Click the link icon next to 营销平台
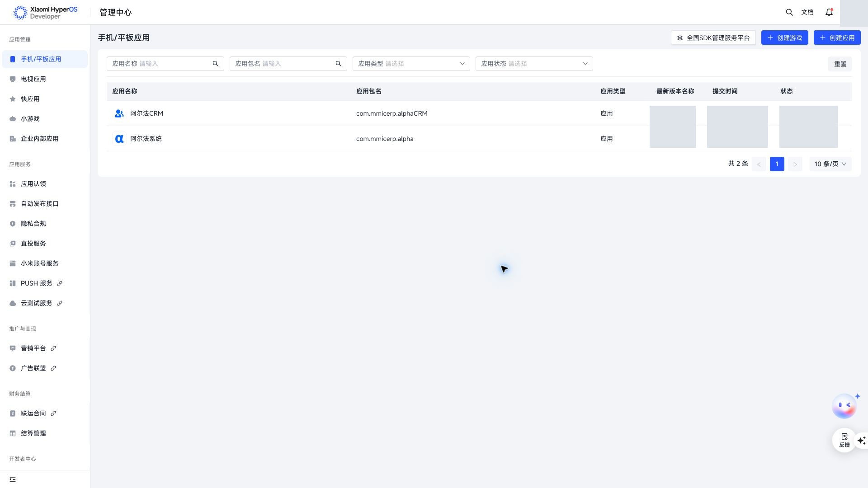The width and height of the screenshot is (868, 488). click(x=53, y=348)
